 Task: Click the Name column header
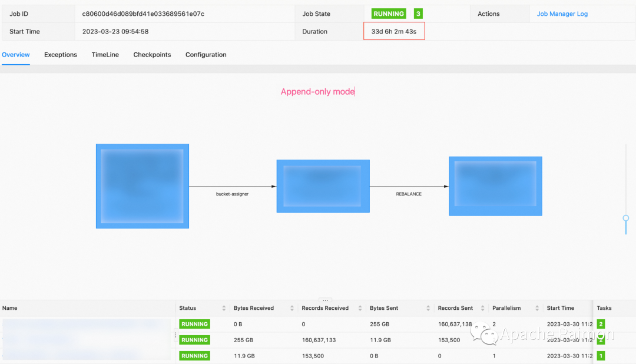pos(10,309)
